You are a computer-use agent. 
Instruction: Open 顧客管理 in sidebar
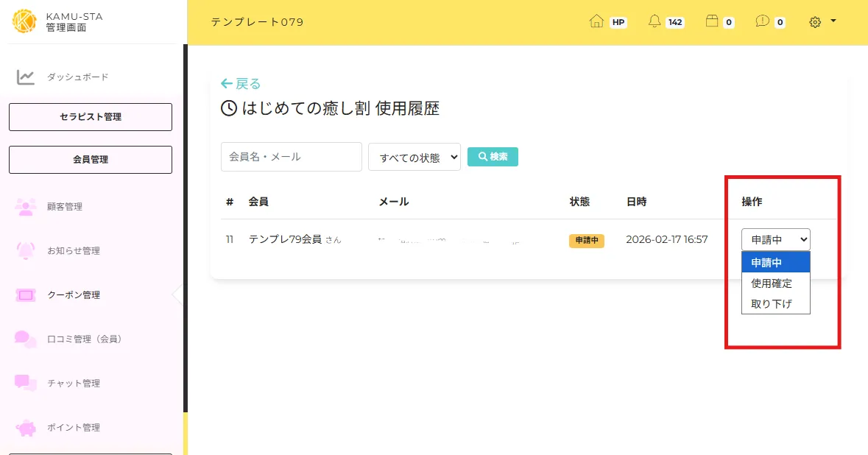pos(65,207)
